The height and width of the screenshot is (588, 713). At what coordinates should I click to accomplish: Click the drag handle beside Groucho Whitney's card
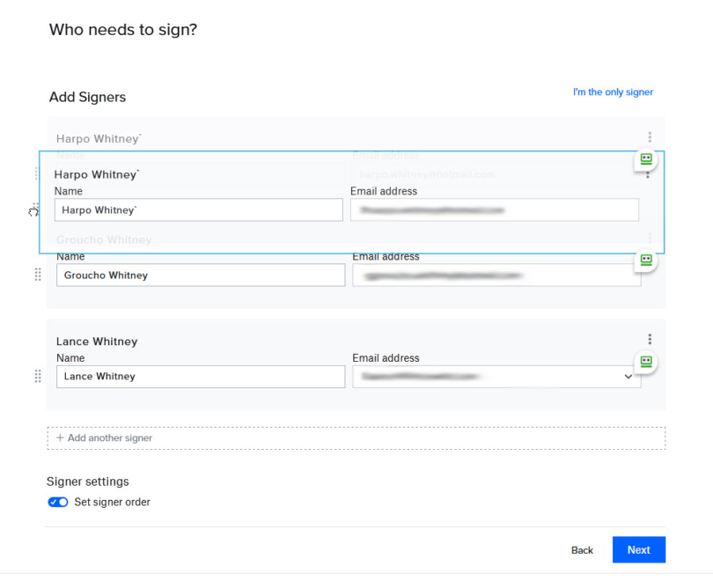pyautogui.click(x=37, y=274)
